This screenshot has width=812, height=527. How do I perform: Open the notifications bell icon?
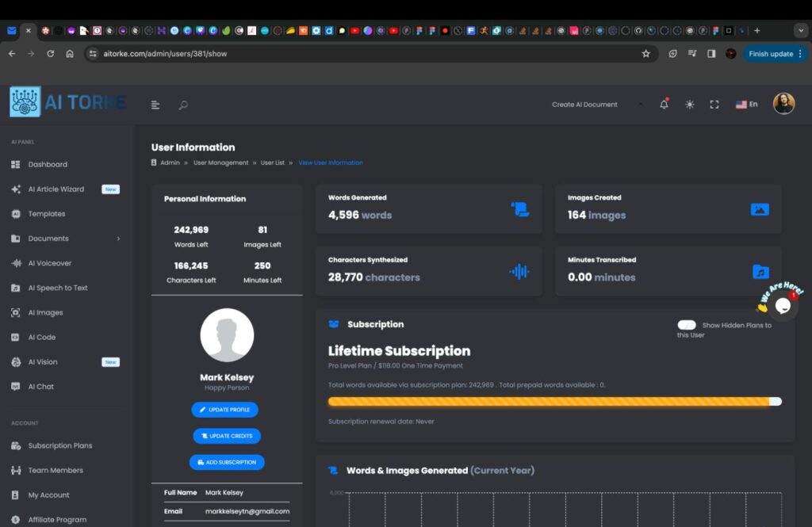tap(664, 105)
